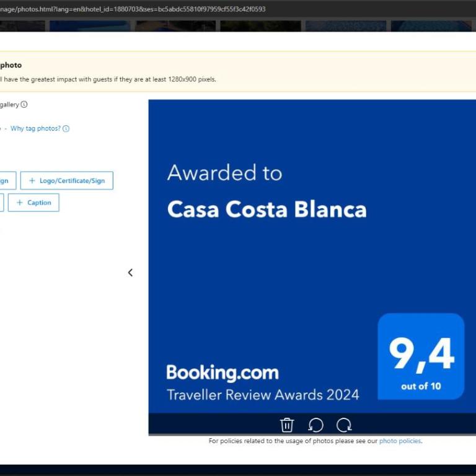Rotate photo clockwise
Screen dimensions: 476x476
344,425
